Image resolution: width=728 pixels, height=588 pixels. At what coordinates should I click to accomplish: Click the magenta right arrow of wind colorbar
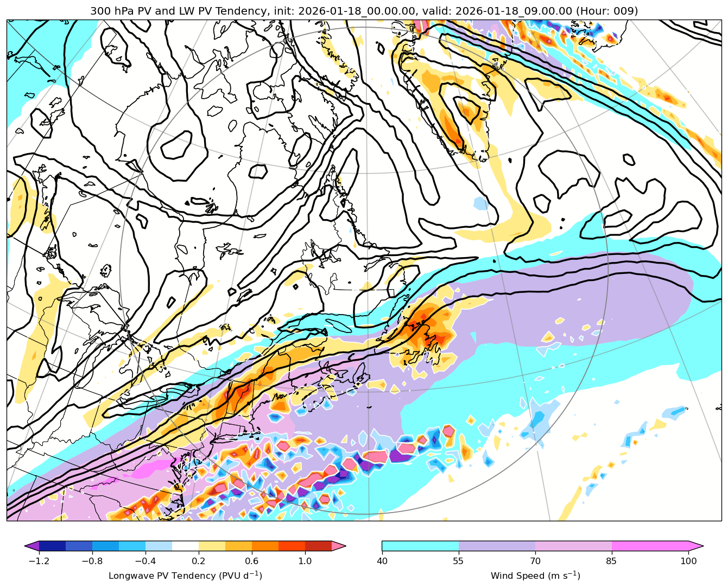pos(696,546)
